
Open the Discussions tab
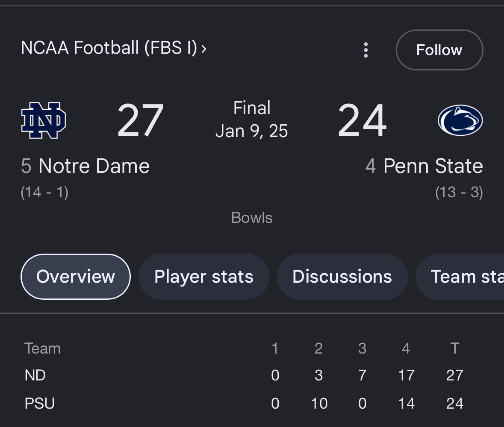(342, 277)
